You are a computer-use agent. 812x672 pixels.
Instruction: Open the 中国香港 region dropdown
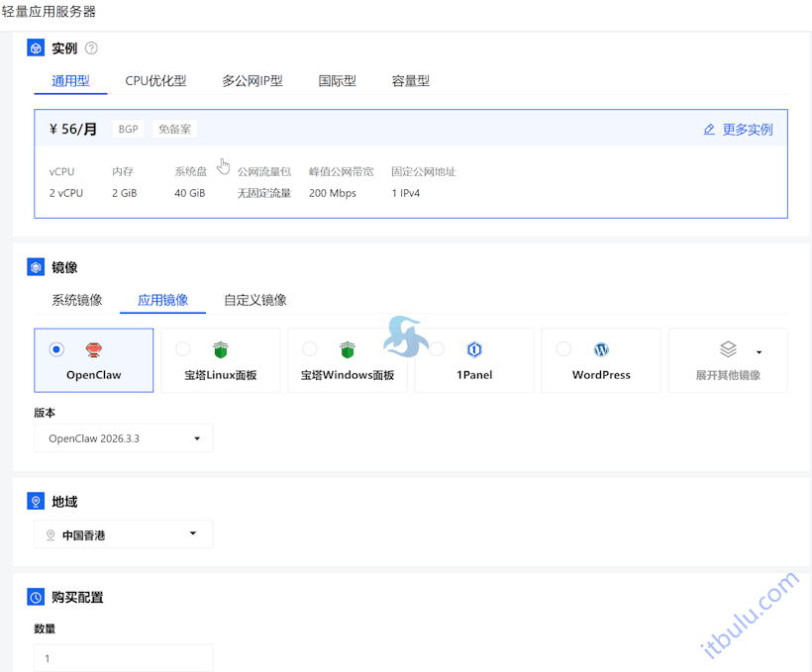pyautogui.click(x=123, y=533)
